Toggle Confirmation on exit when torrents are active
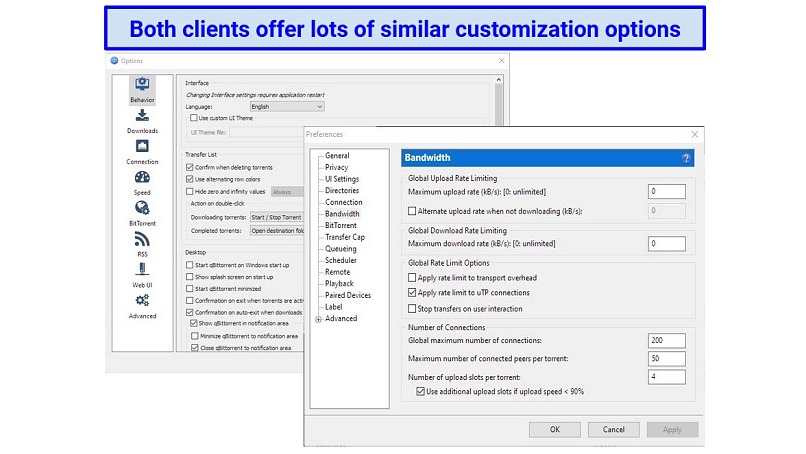This screenshot has width=806, height=454. coord(190,300)
